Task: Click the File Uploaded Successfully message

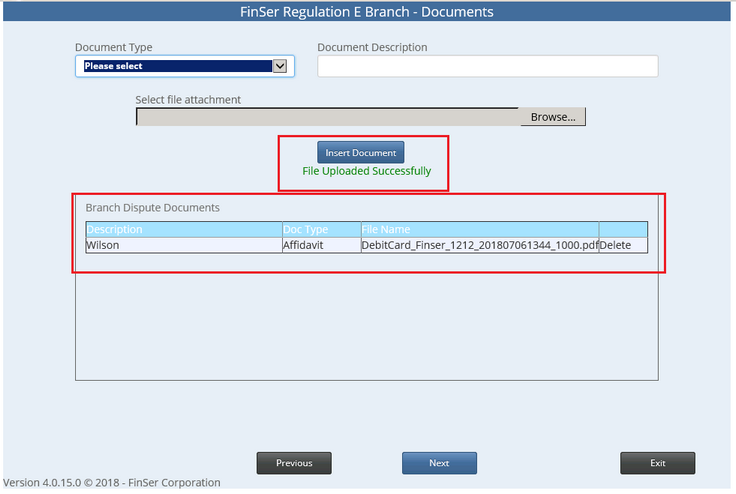Action: [x=367, y=171]
